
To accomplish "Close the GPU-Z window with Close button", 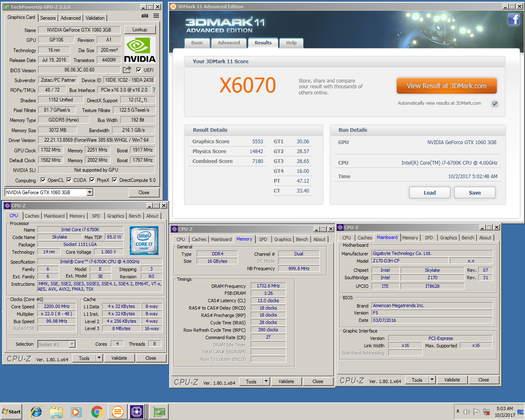I will point(144,192).
